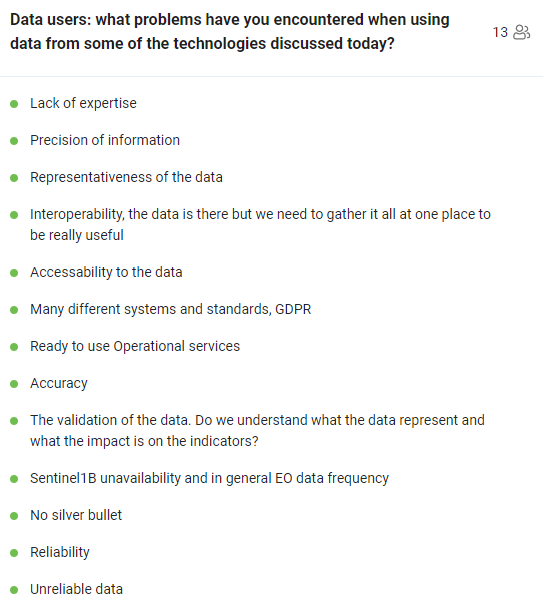Click green bullet beside Lack of expertise
Screen dimensions: 543x611
pyautogui.click(x=14, y=104)
